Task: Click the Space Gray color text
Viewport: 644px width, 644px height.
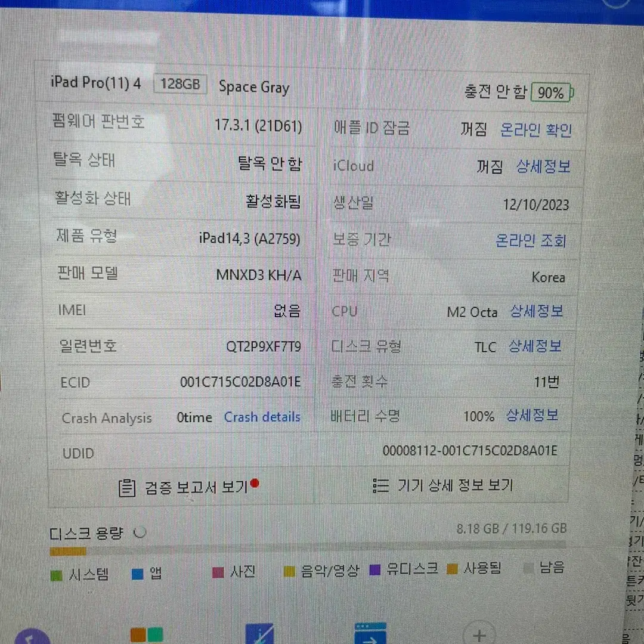Action: [254, 87]
